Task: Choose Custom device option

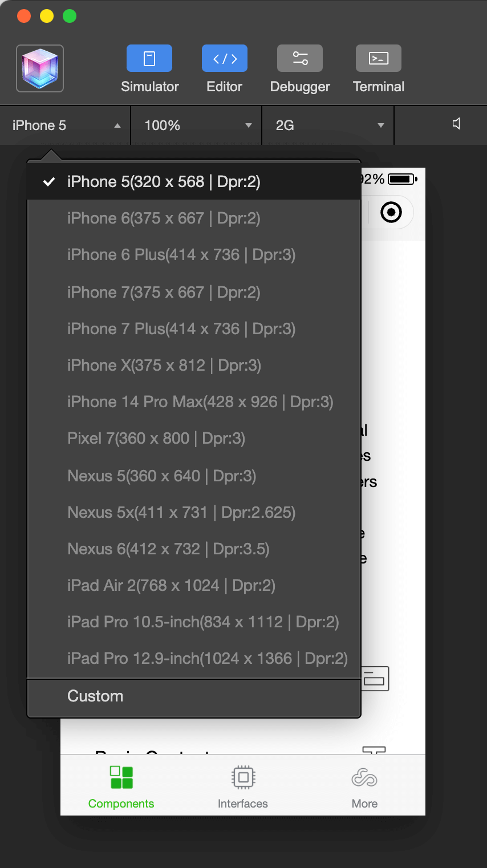Action: (x=95, y=696)
